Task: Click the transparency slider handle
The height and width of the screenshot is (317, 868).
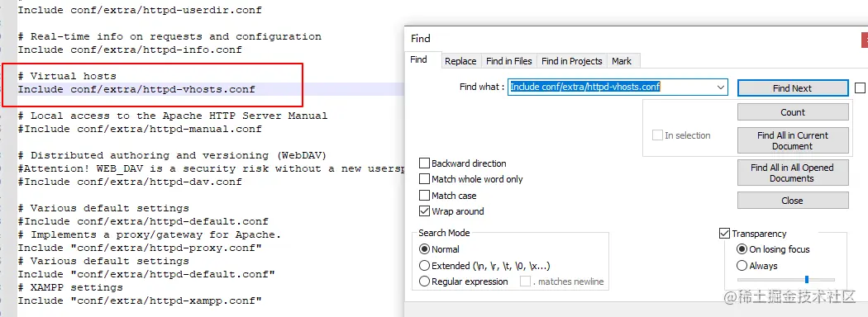Action: click(x=807, y=279)
